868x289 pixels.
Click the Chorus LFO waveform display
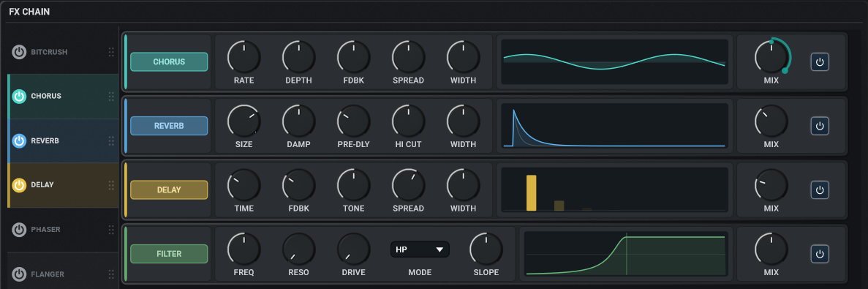614,62
